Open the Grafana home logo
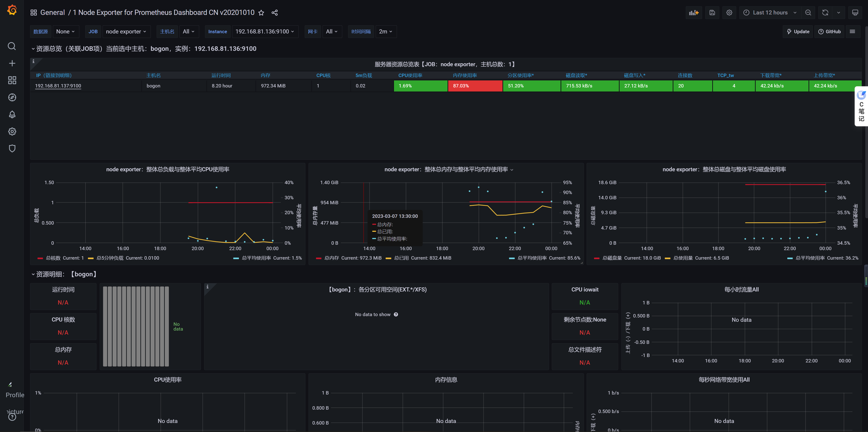The width and height of the screenshot is (868, 432). click(x=12, y=10)
